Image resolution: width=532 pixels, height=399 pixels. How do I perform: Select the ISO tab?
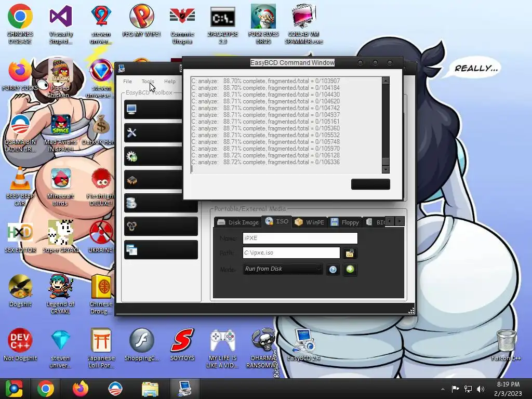point(277,221)
